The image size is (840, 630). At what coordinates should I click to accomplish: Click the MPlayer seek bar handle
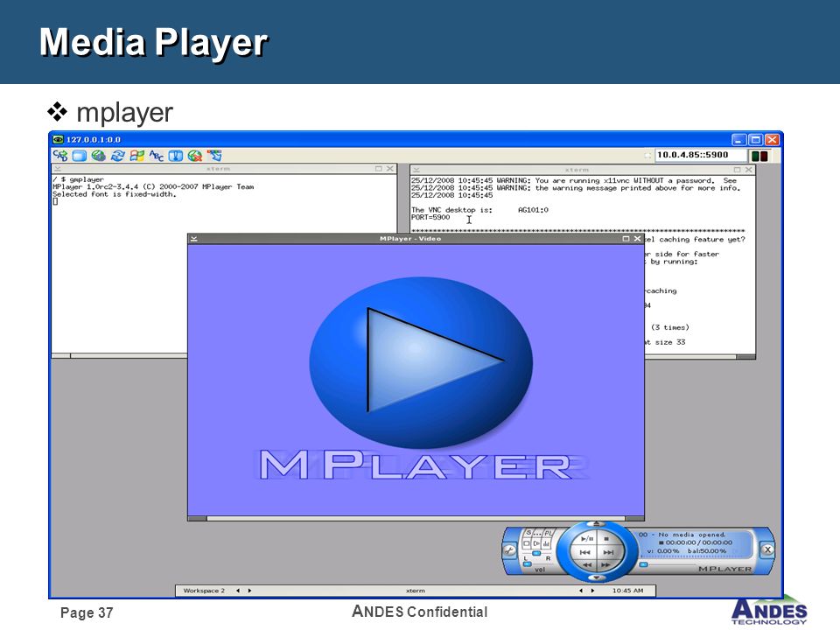(x=643, y=564)
